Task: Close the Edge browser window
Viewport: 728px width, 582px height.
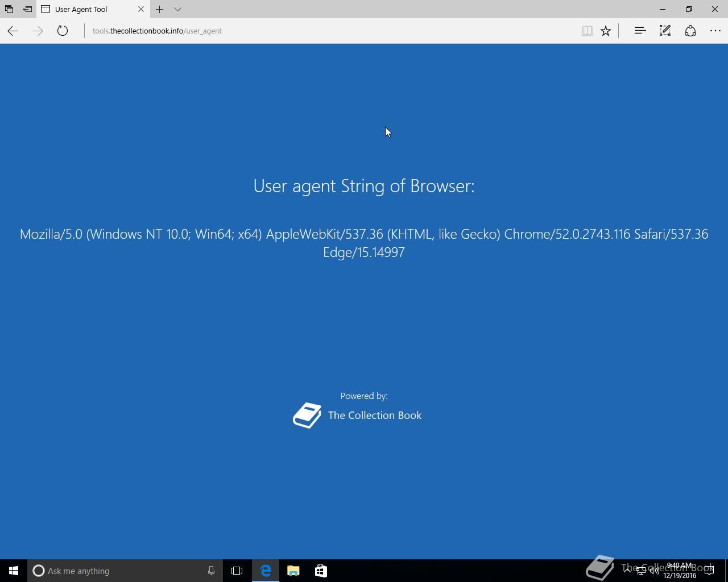Action: (715, 9)
